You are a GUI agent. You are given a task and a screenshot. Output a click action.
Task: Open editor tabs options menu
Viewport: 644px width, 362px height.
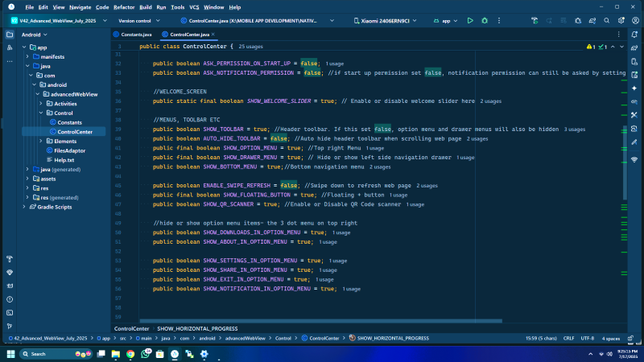(618, 35)
